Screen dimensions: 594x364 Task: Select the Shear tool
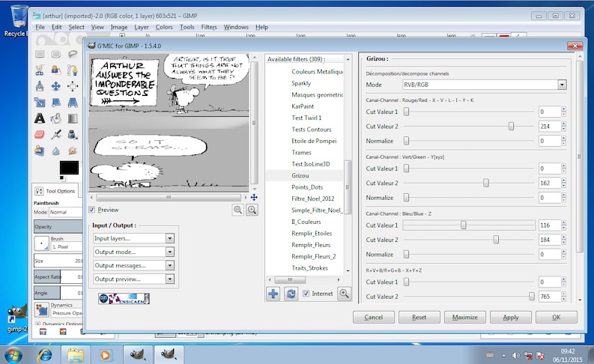56,103
